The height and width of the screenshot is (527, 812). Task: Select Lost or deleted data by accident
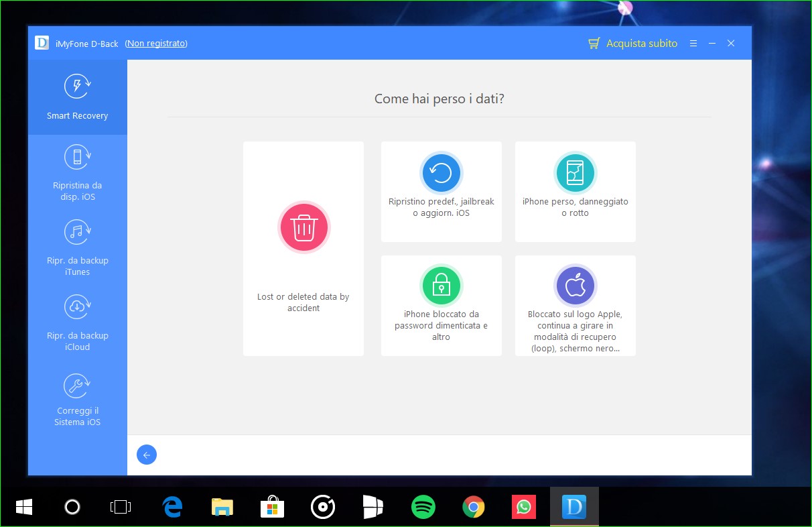coord(303,249)
